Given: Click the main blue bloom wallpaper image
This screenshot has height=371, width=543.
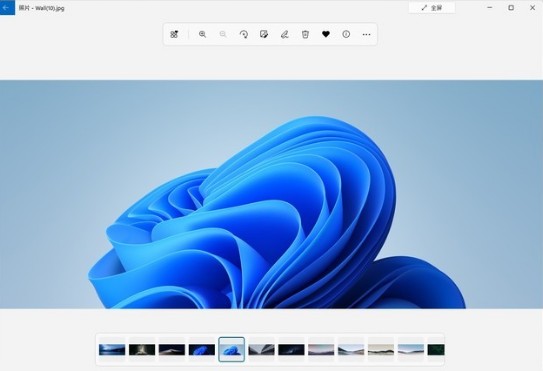Looking at the screenshot, I should [272, 194].
